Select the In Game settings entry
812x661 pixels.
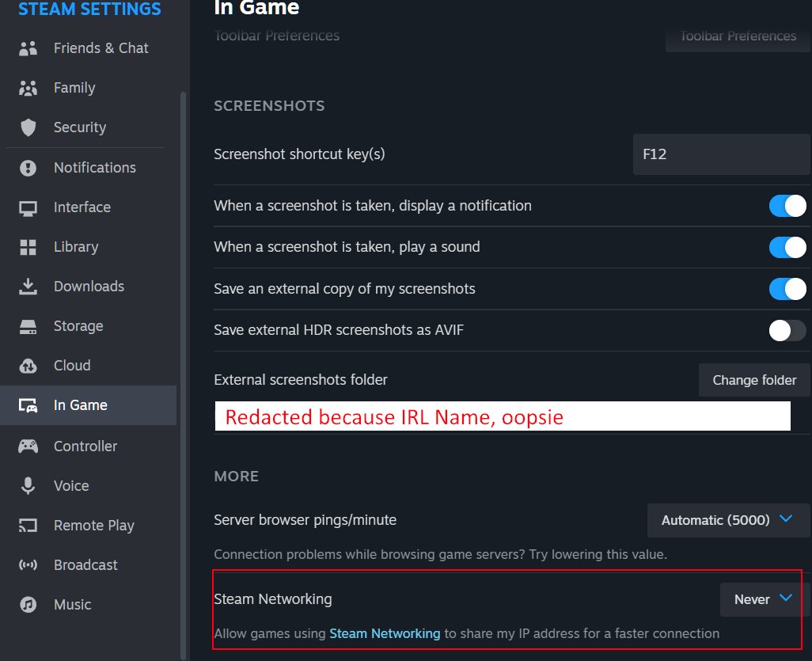(x=88, y=405)
